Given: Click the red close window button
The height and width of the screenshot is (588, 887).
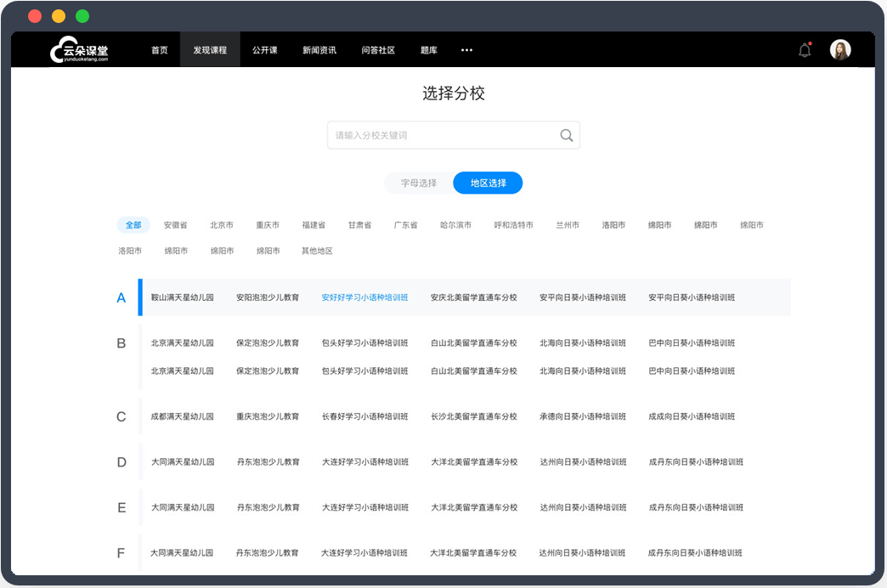Looking at the screenshot, I should tap(35, 16).
